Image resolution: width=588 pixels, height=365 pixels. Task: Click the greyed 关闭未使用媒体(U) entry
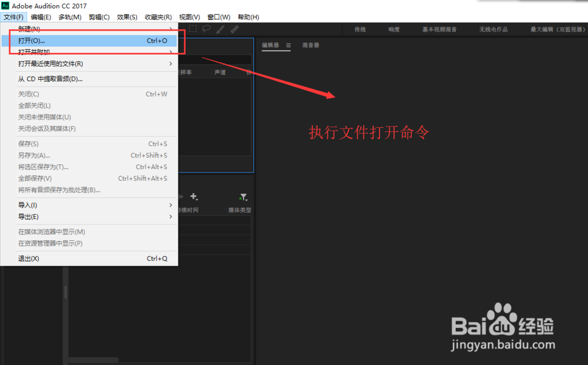click(x=89, y=117)
